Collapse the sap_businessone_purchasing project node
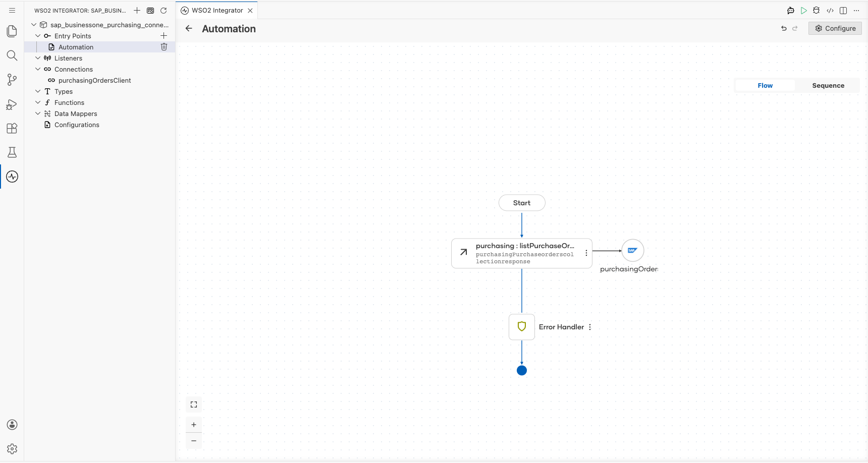868x463 pixels. coord(34,25)
